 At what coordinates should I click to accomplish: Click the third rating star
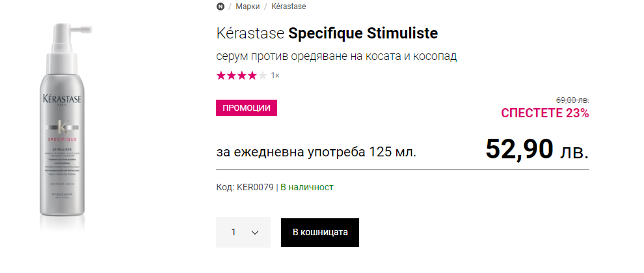(242, 76)
